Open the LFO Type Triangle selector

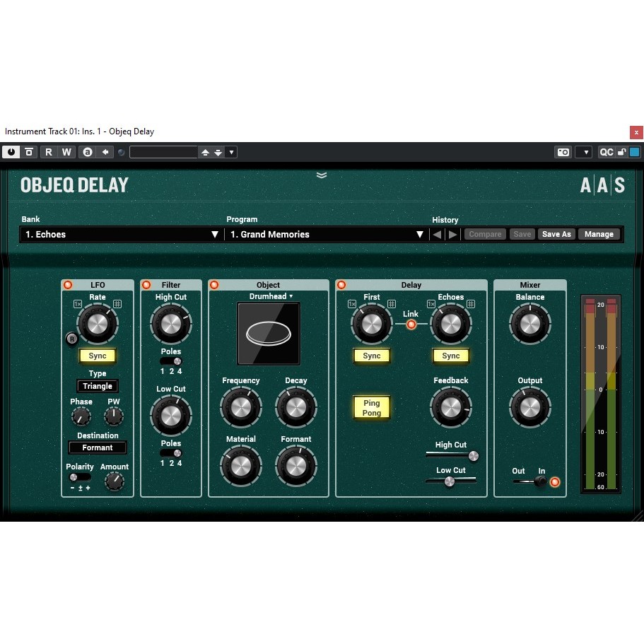98,386
